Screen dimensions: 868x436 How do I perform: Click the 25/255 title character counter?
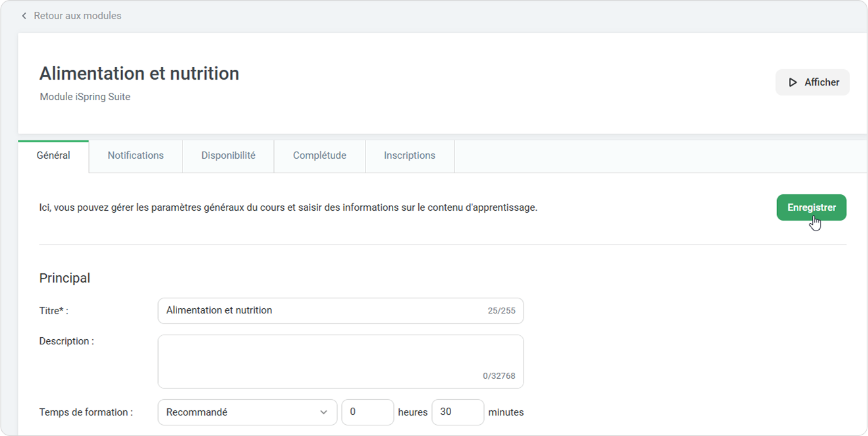coord(501,311)
